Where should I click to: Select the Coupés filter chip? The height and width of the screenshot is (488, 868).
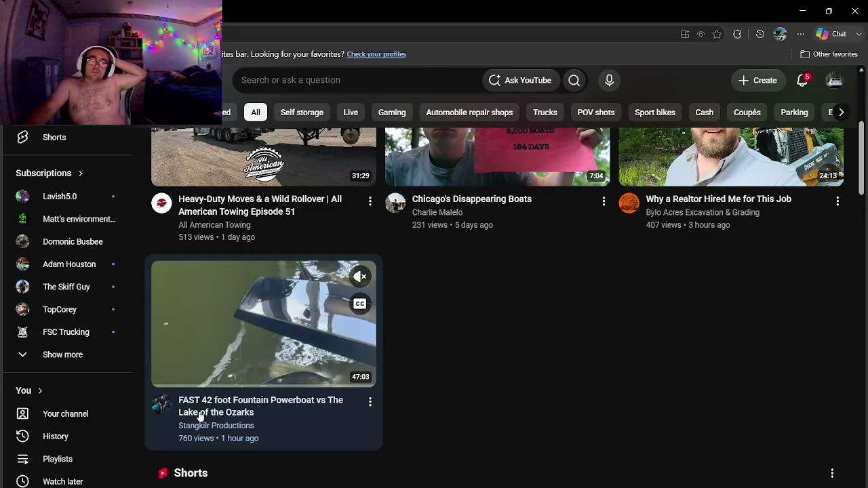[x=747, y=113]
